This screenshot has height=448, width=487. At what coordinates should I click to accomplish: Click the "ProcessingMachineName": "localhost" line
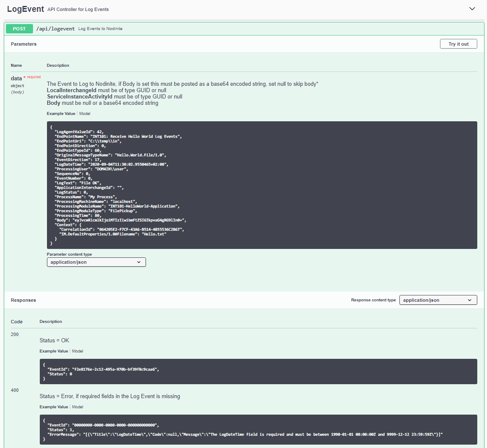tap(96, 202)
